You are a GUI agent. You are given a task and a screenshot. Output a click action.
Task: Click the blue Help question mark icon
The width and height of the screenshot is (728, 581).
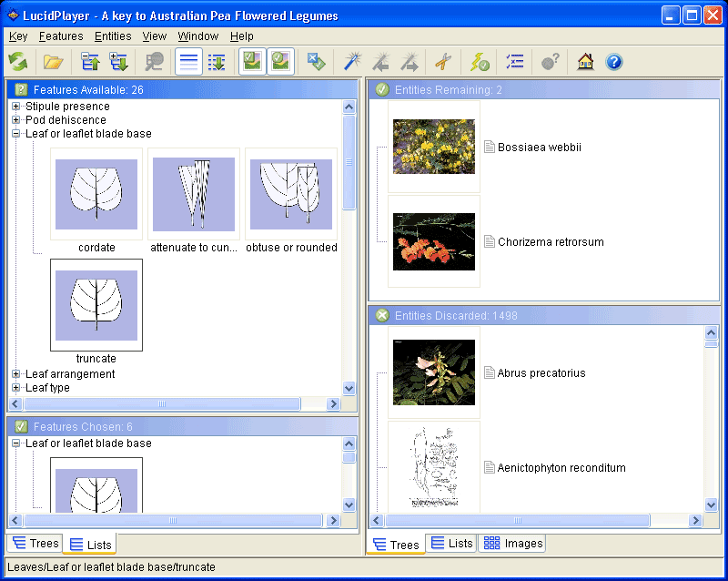pos(614,62)
